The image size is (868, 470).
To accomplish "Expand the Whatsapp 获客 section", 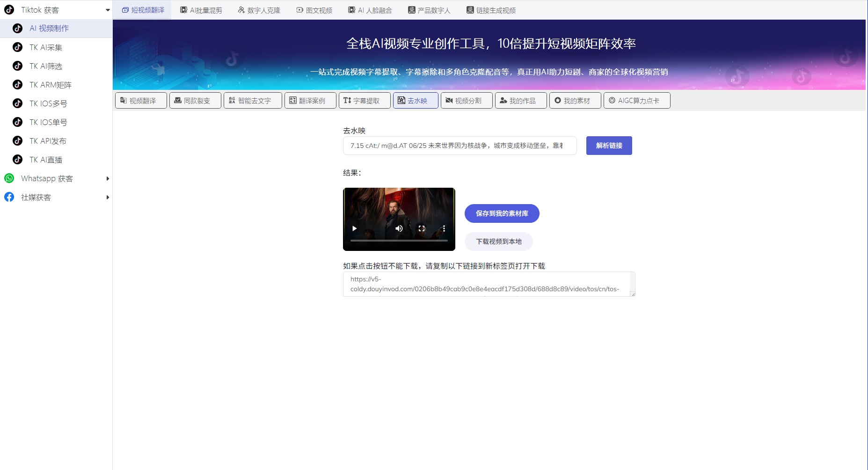I will (108, 178).
